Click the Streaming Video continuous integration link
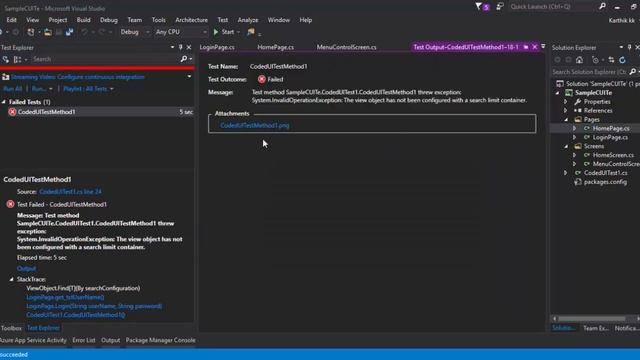The height and width of the screenshot is (360, 640). pyautogui.click(x=78, y=77)
